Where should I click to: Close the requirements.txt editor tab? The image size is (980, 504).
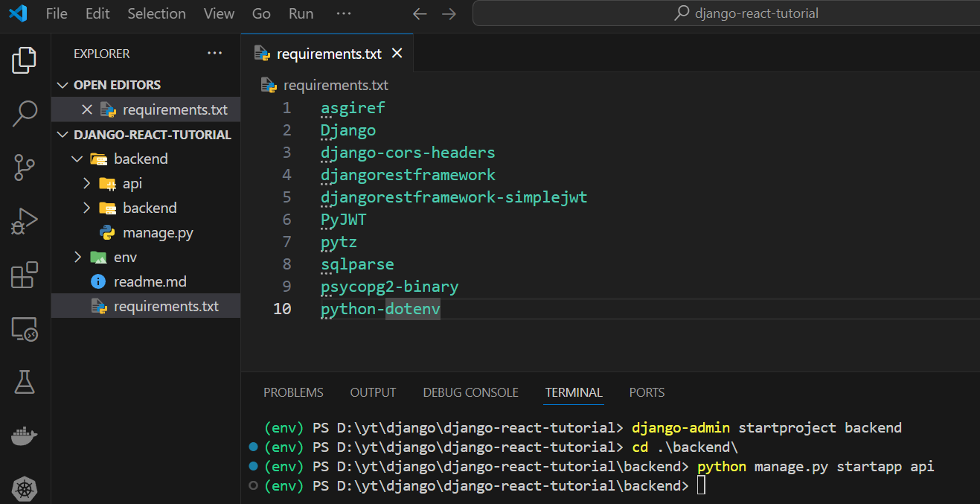tap(397, 54)
